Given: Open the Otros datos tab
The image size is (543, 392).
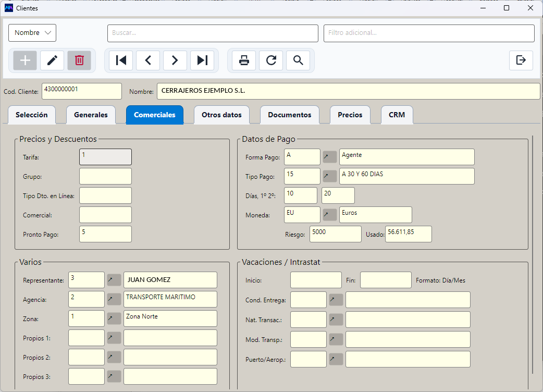Looking at the screenshot, I should tap(221, 115).
